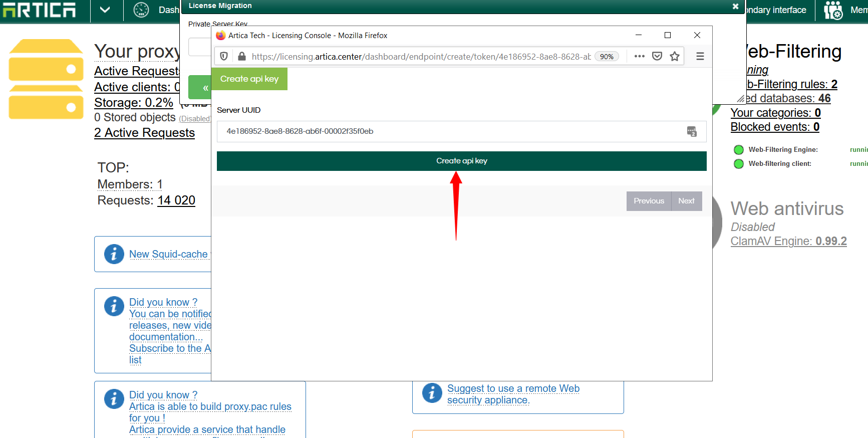Open the Firefox hamburger menu
Image resolution: width=868 pixels, height=438 pixels.
tap(700, 56)
